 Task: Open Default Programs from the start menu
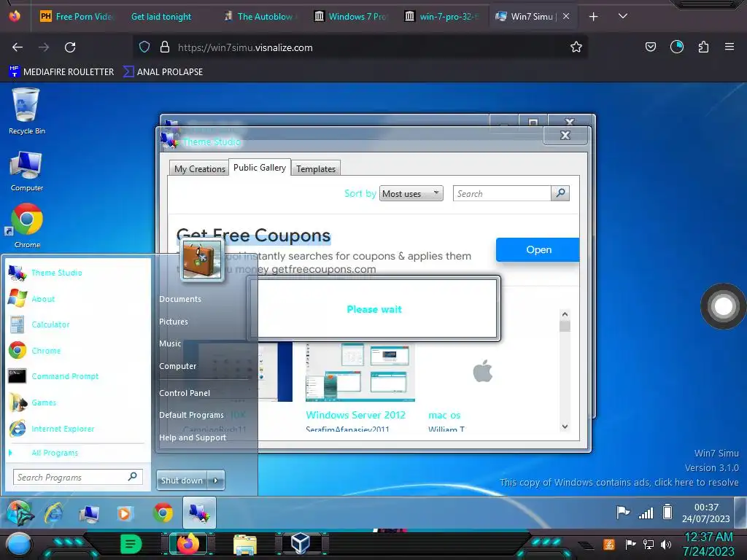tap(192, 415)
